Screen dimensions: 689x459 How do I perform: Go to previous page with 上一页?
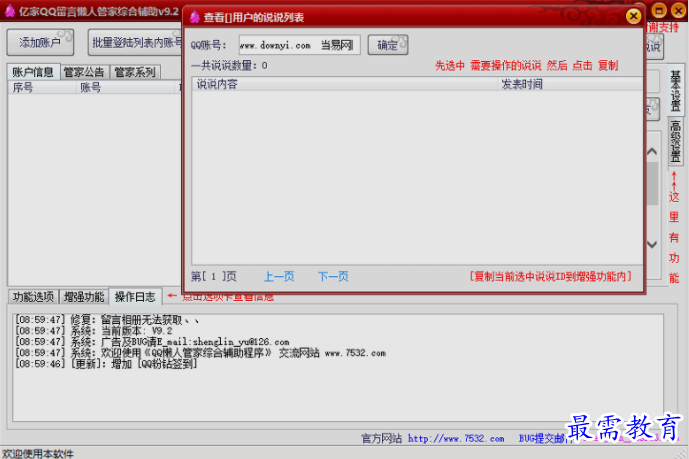[x=279, y=277]
